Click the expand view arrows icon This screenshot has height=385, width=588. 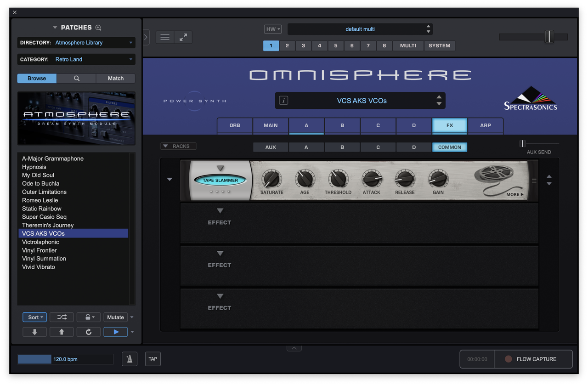coord(183,37)
